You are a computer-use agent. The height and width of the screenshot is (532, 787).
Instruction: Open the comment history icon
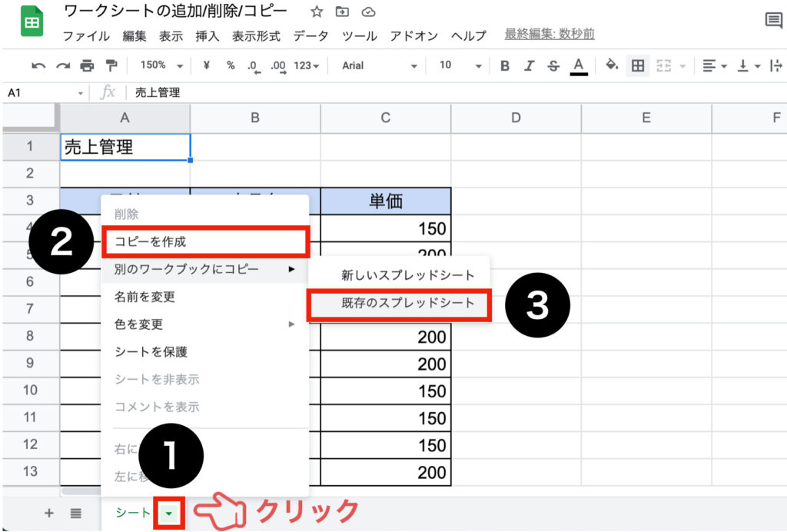tap(773, 21)
